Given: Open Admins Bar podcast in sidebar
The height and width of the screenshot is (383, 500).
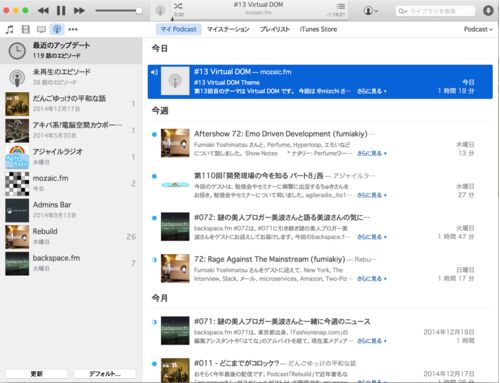Looking at the screenshot, I should [71, 210].
